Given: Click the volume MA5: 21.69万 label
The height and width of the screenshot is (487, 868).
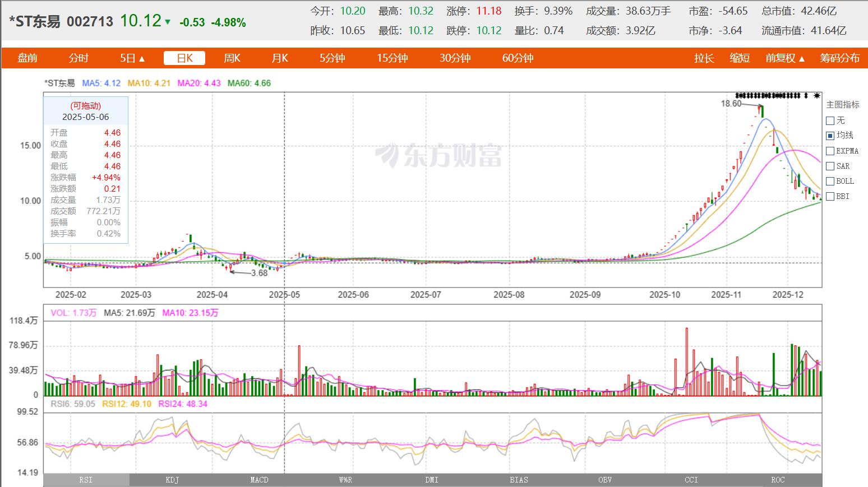Looking at the screenshot, I should tap(130, 313).
